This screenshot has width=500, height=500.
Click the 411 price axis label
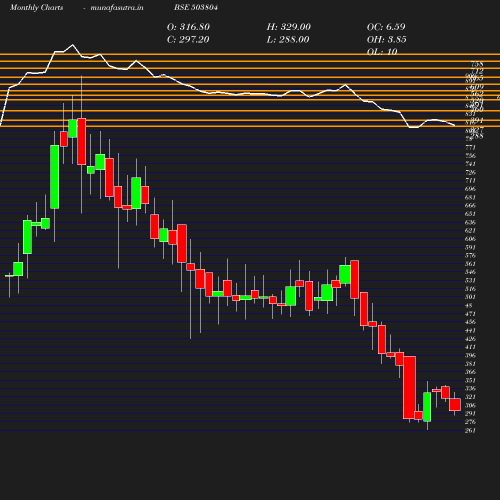470,347
